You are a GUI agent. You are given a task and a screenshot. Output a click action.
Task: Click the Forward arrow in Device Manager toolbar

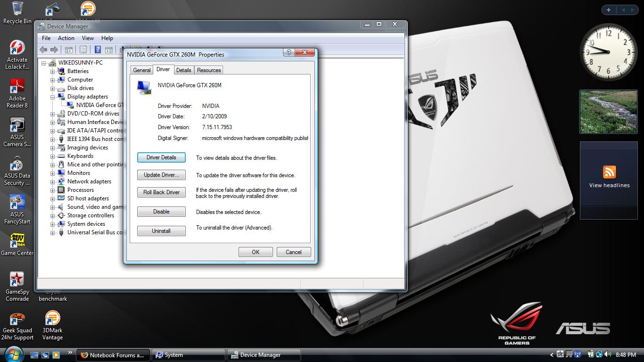54,49
